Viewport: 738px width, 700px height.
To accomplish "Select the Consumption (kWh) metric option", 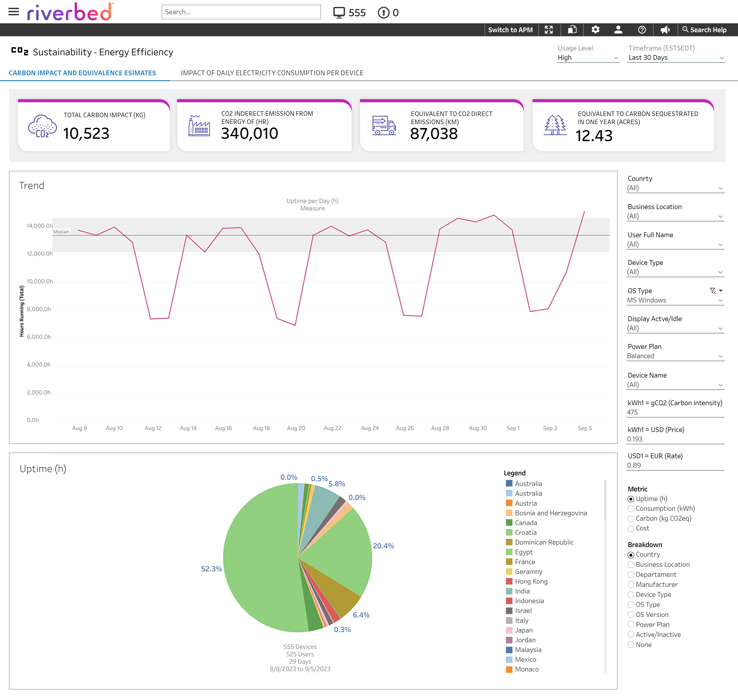I will click(x=631, y=509).
